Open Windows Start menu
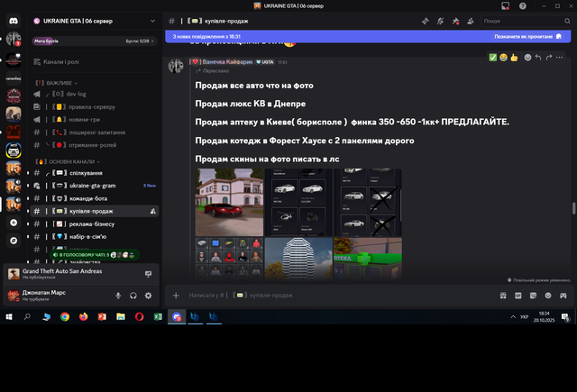 (9, 316)
